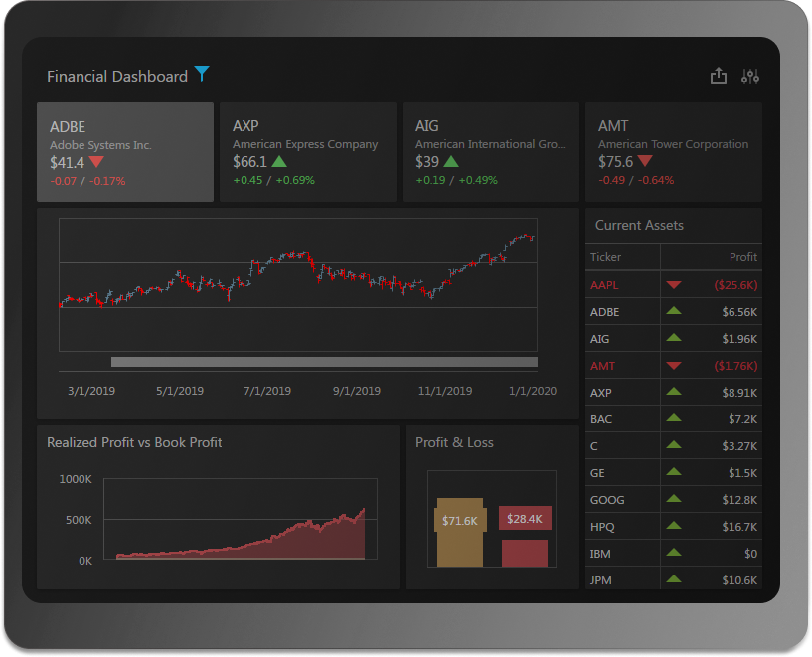
Task: Click AMT's red down arrow in Current Assets
Action: click(x=674, y=365)
